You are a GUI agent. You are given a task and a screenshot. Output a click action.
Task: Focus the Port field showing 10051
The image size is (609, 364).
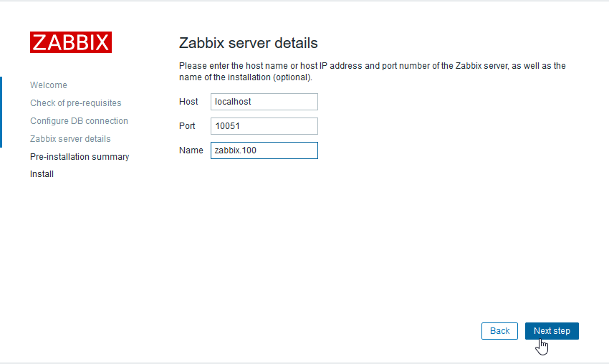click(x=264, y=126)
